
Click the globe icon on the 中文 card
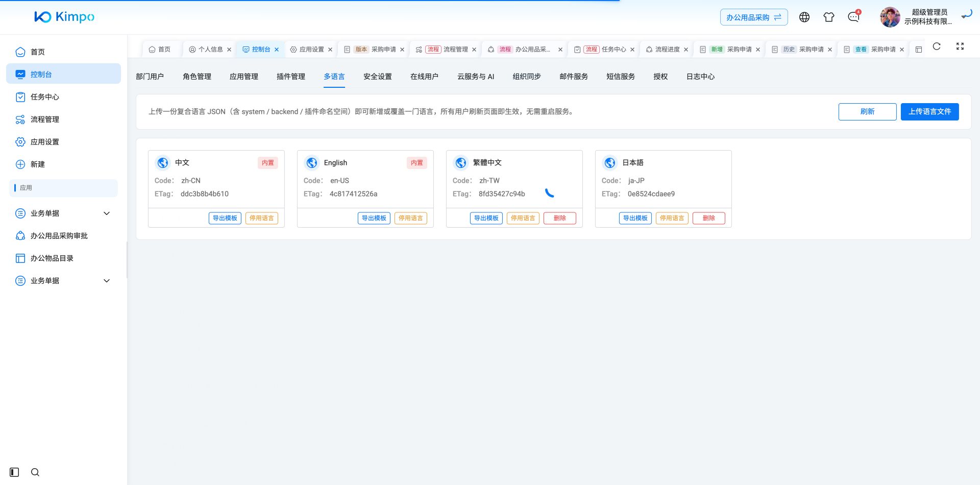tap(163, 163)
